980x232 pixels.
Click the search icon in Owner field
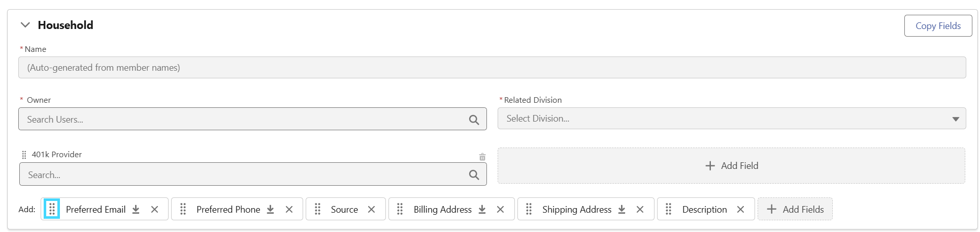(474, 120)
